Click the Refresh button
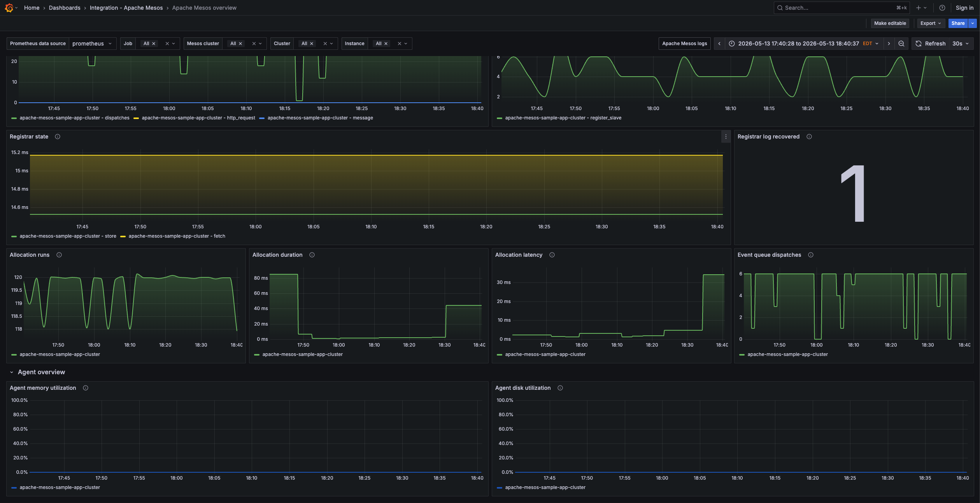 (930, 44)
